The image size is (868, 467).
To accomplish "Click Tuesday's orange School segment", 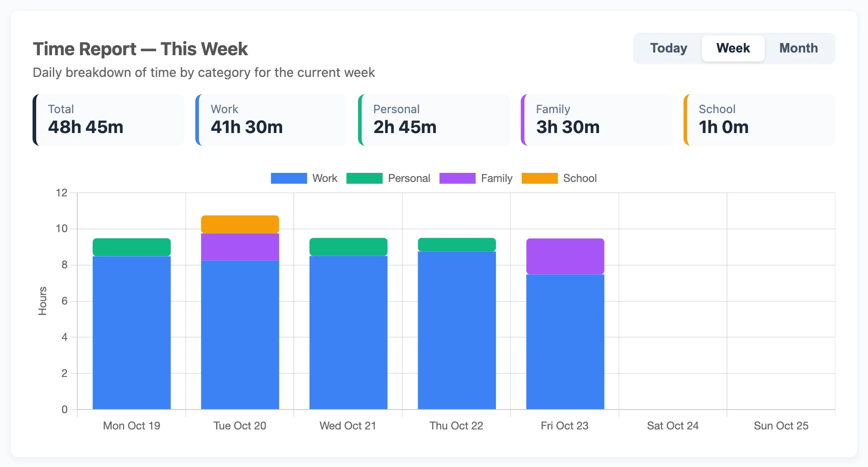I will pos(240,224).
